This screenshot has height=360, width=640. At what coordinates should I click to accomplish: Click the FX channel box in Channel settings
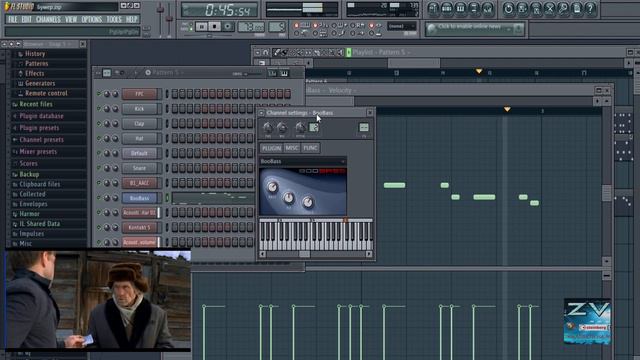coord(364,128)
